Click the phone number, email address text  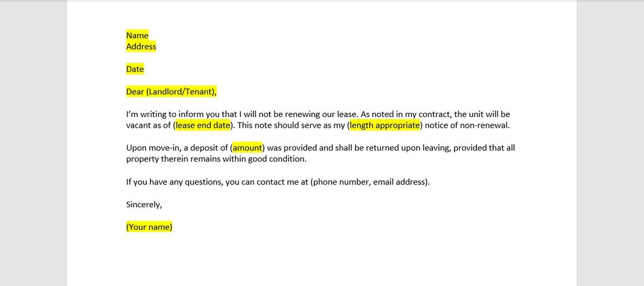(369, 182)
